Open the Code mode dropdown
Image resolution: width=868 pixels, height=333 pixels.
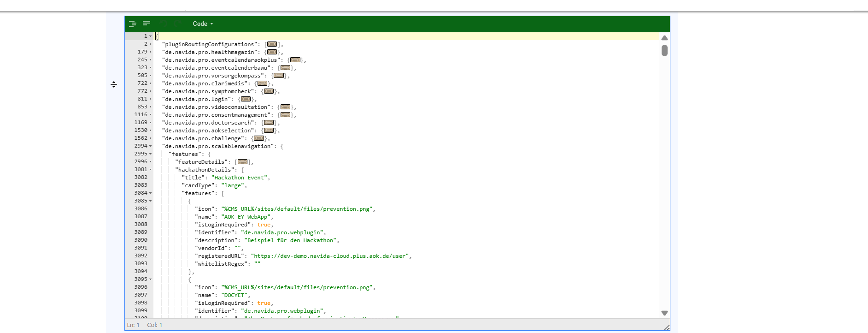pos(203,24)
